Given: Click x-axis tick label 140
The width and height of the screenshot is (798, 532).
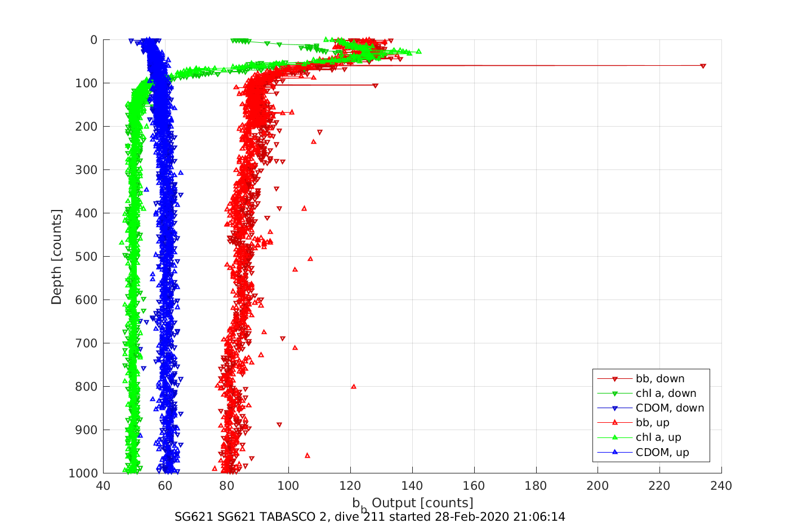Looking at the screenshot, I should 412,486.
